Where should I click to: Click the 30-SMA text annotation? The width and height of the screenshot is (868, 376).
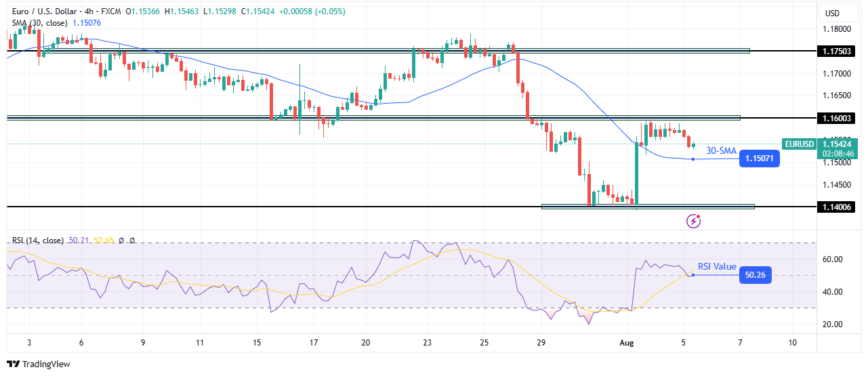722,151
